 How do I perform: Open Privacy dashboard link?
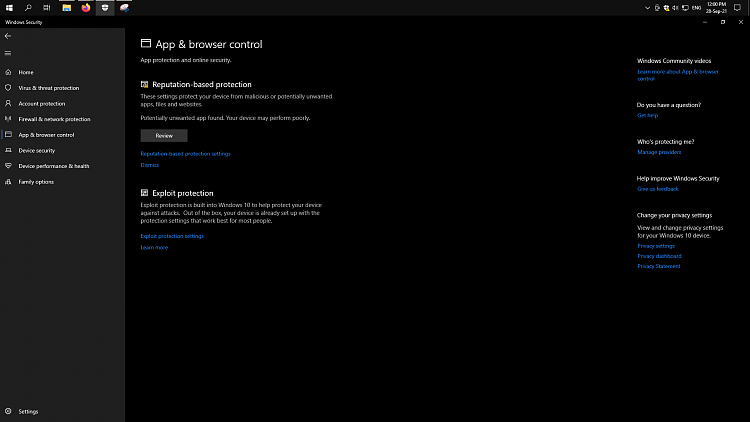click(x=659, y=256)
